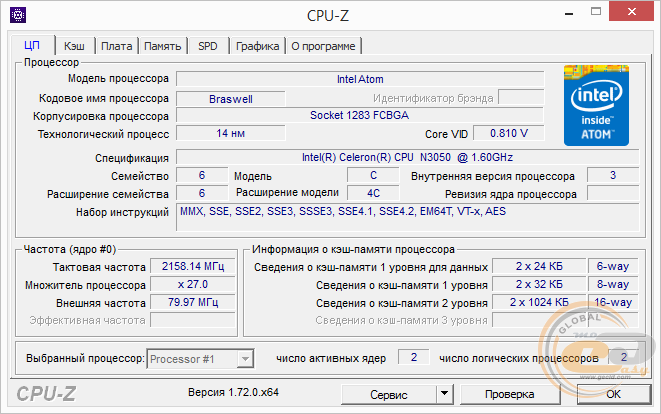The height and width of the screenshot is (414, 661).
Task: Click the x 27.0 multiplier value
Action: 193,284
